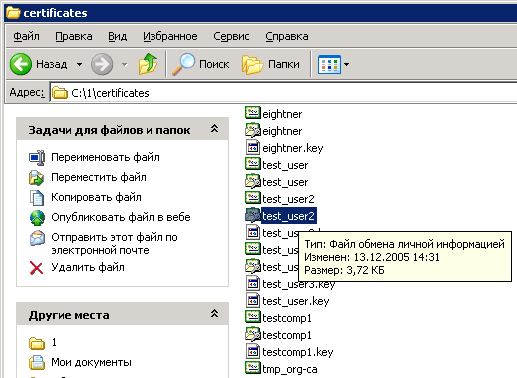The height and width of the screenshot is (378, 517).
Task: Select the tmp_org-ca certificate file
Action: [x=281, y=369]
